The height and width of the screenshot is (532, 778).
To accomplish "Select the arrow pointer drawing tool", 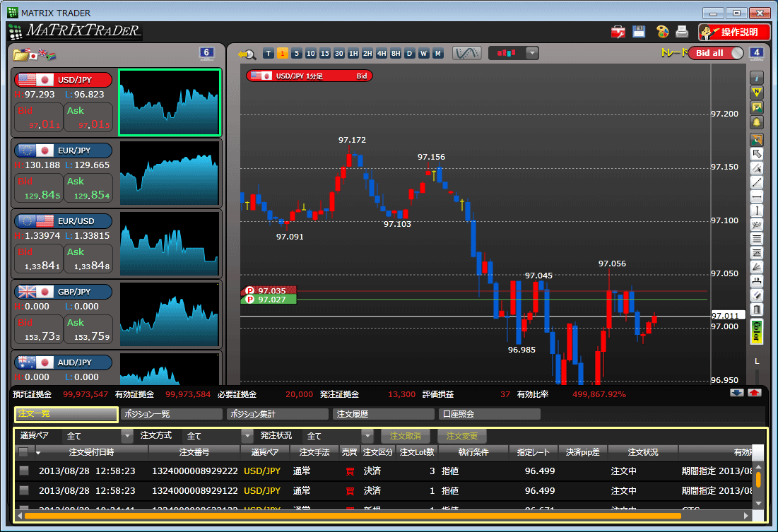I will tap(756, 154).
